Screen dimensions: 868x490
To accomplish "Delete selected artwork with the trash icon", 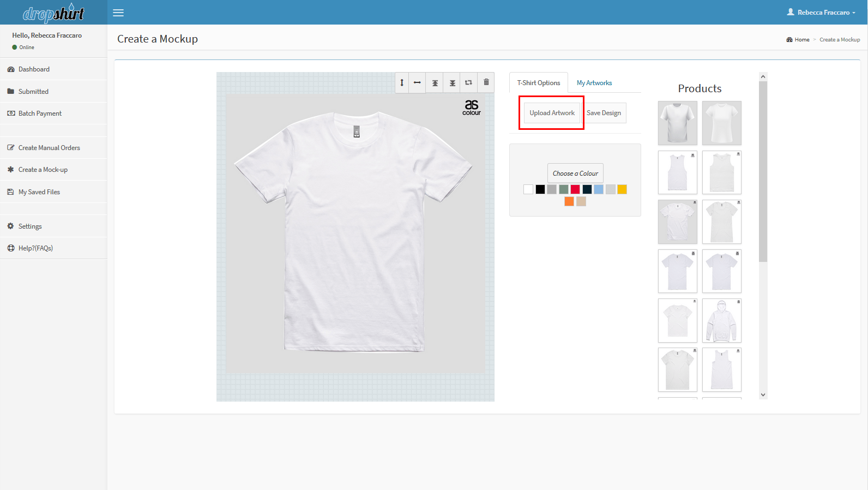I will 486,82.
